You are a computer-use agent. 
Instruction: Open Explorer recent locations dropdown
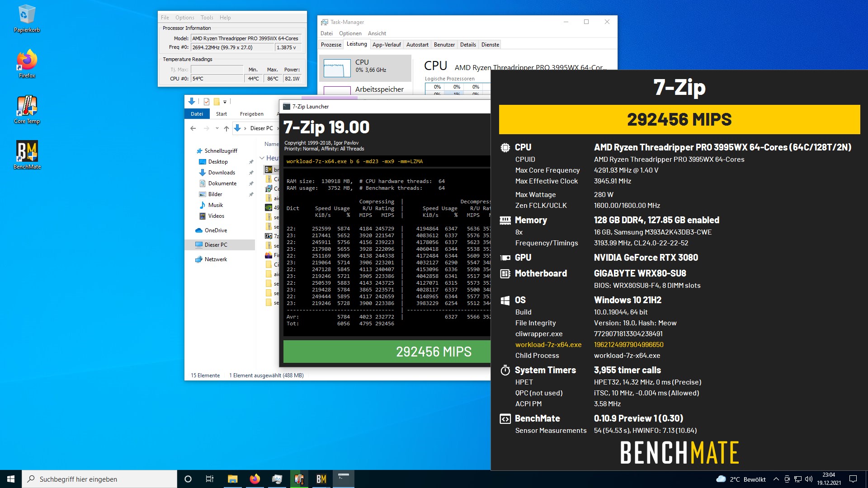pyautogui.click(x=217, y=128)
